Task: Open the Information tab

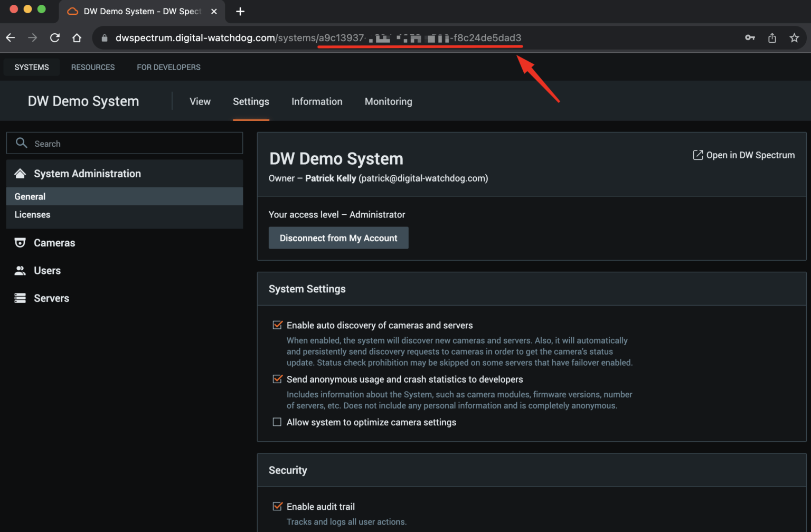Action: click(x=317, y=101)
